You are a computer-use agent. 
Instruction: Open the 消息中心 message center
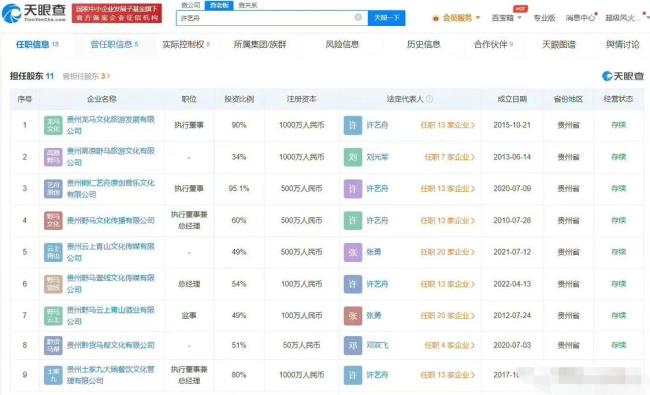pyautogui.click(x=580, y=18)
